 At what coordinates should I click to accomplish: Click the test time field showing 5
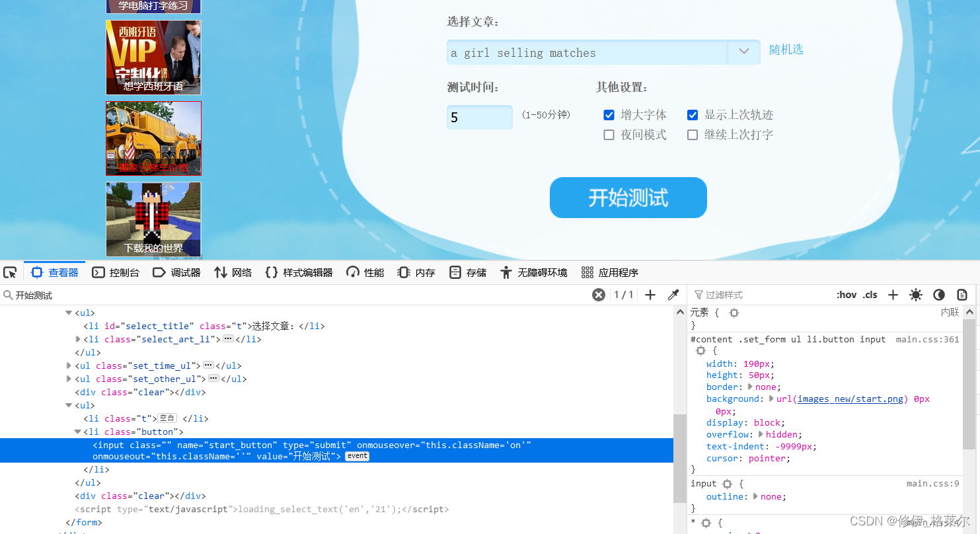pyautogui.click(x=480, y=117)
